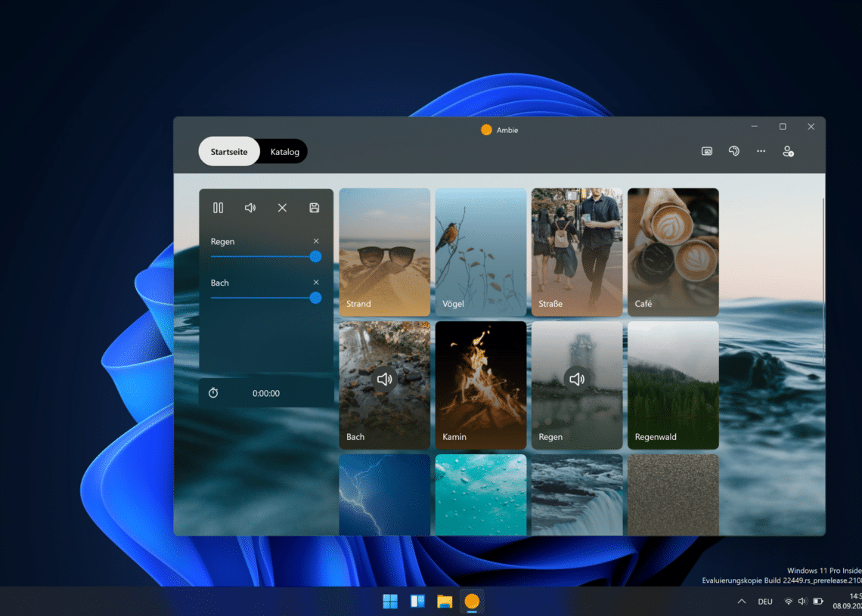
Task: Click the Ambie taskbar icon
Action: 472,602
